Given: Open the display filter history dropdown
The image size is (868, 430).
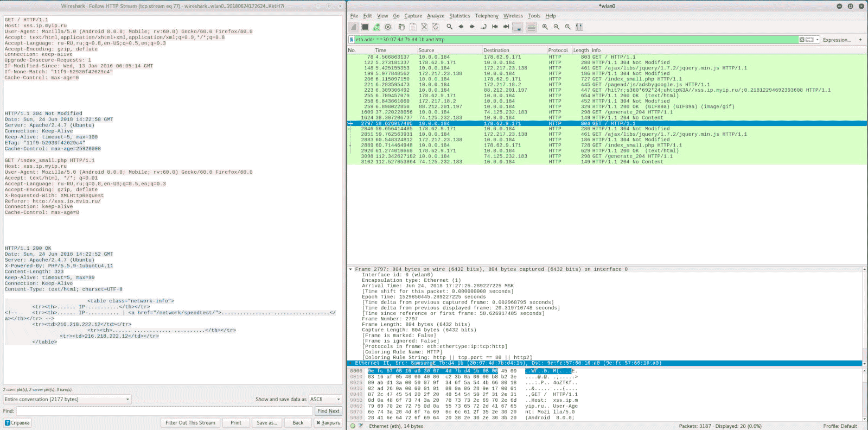Looking at the screenshot, I should (x=817, y=40).
